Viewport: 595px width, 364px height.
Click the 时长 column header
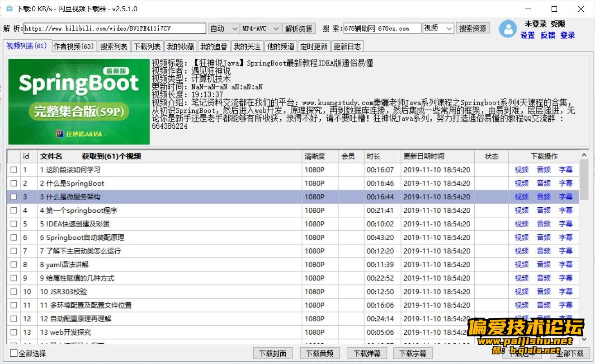(382, 156)
